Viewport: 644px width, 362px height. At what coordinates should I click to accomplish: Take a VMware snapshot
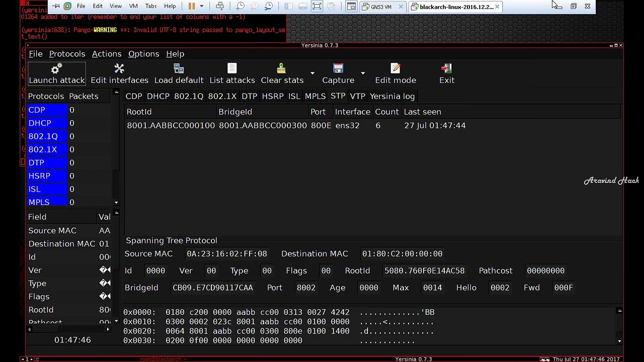240,6
